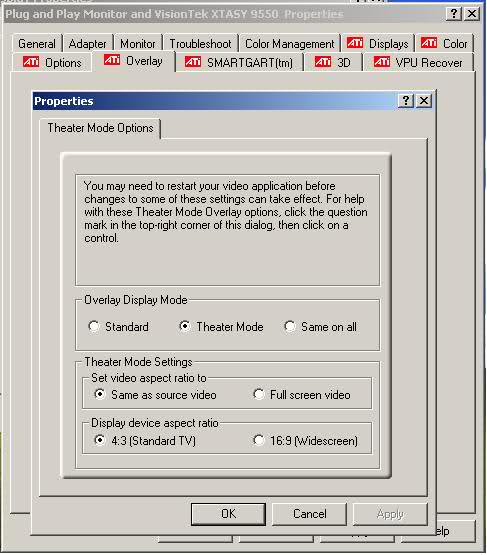This screenshot has width=487, height=555.
Task: Open the ATI Color tab
Action: (444, 44)
